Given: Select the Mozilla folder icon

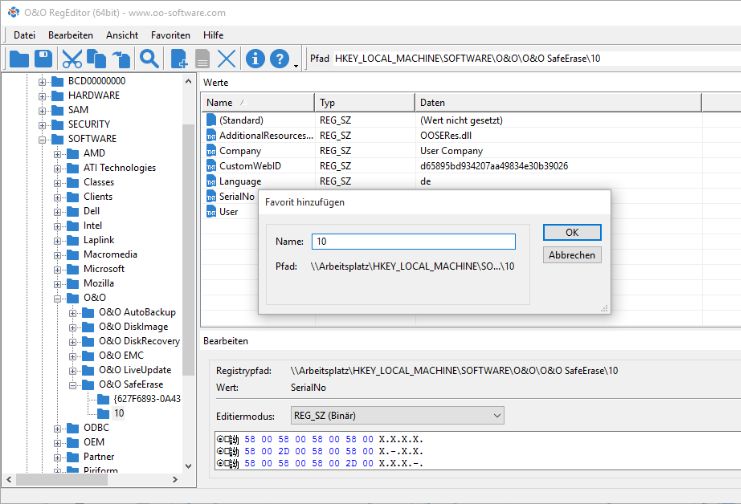Looking at the screenshot, I should (73, 284).
